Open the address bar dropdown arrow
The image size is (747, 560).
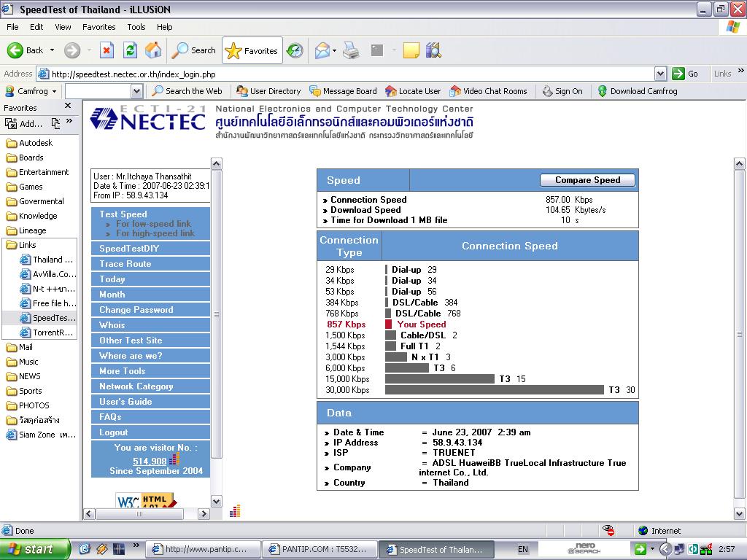[x=660, y=74]
